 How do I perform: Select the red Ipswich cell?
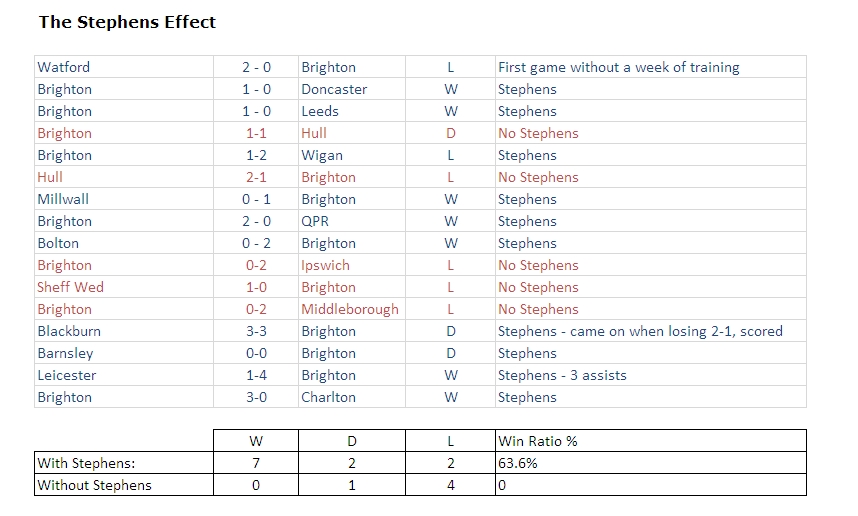(352, 265)
